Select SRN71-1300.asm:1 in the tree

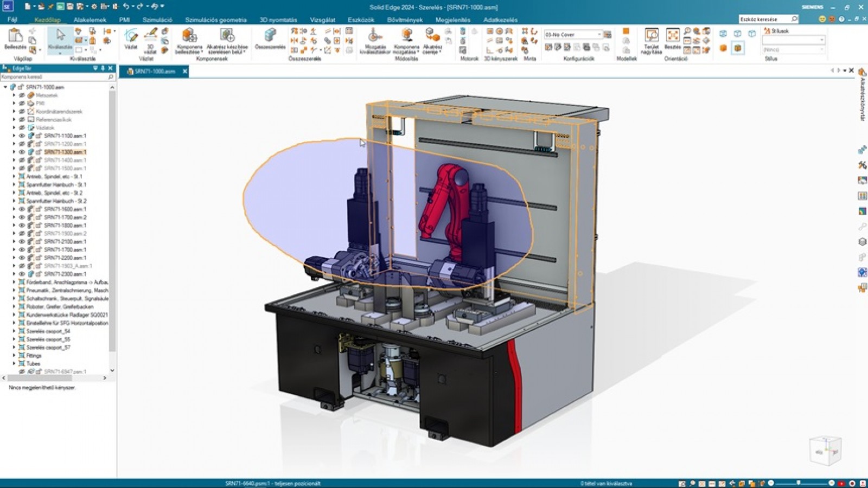65,152
